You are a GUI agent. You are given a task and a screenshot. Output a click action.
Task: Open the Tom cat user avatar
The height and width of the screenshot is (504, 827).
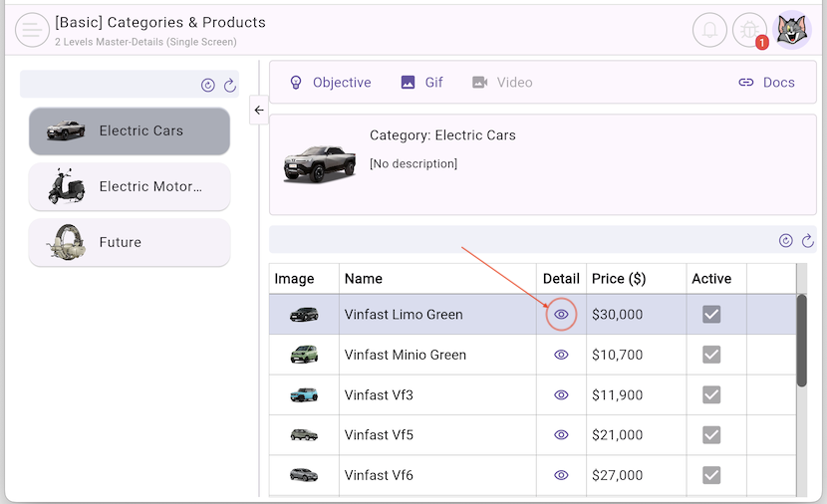pos(793,30)
